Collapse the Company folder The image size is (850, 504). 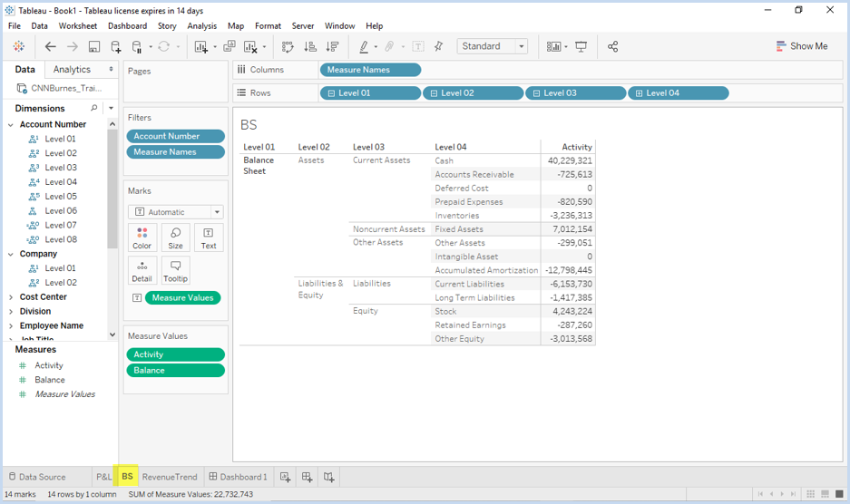[x=10, y=254]
